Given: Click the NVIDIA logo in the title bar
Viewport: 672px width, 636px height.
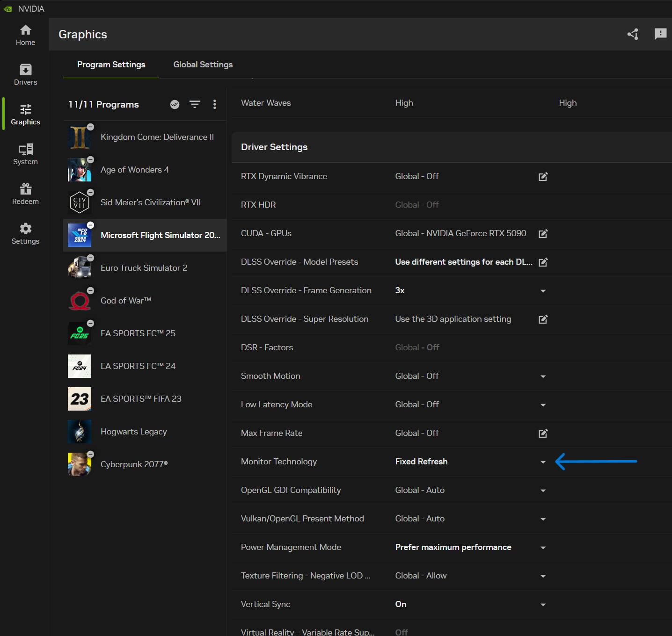Looking at the screenshot, I should click(9, 8).
